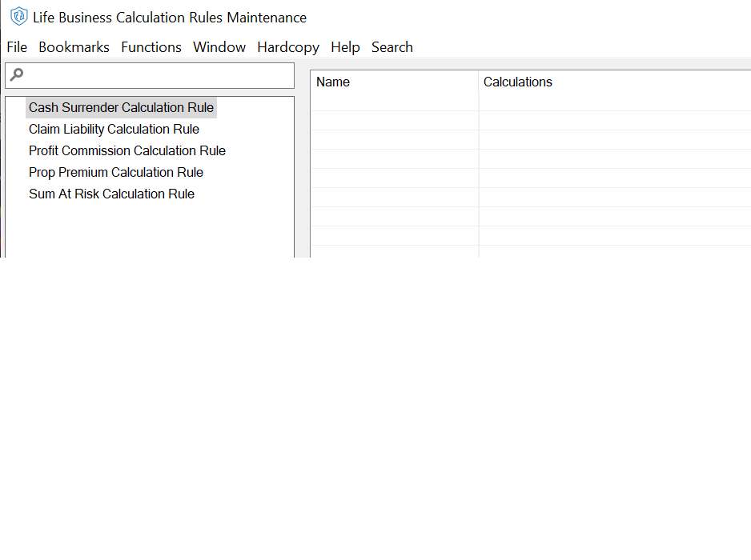Open the Bookmarks menu
Screen dimensions: 751x560
74,47
